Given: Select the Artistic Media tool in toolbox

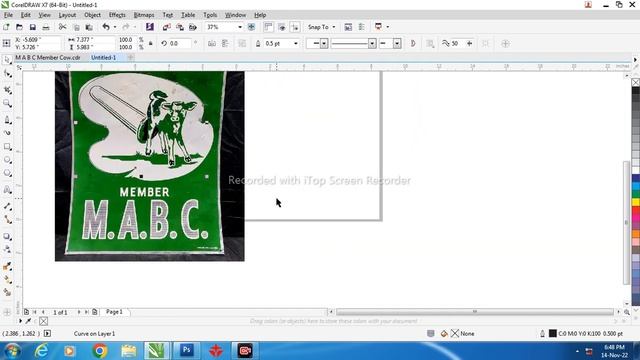Looking at the screenshot, I should [7, 133].
